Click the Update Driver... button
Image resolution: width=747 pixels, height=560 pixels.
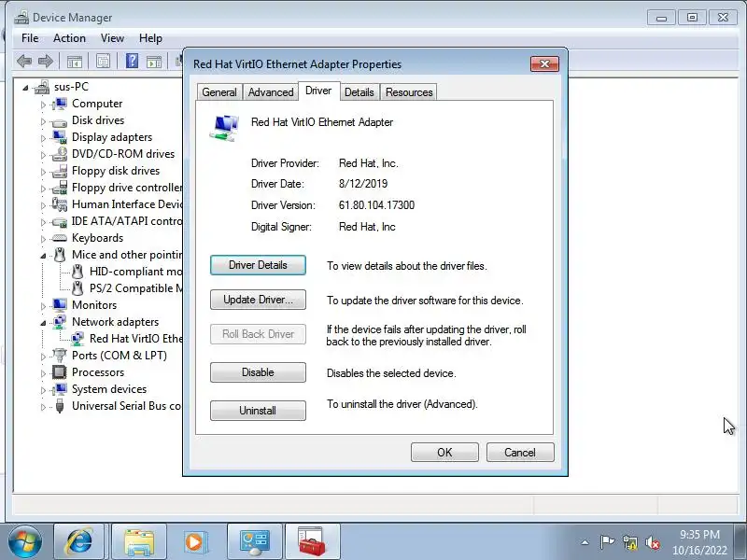(258, 300)
